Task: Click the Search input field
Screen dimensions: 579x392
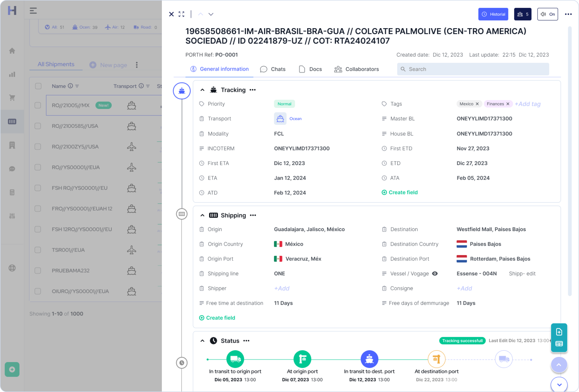Action: [x=473, y=69]
